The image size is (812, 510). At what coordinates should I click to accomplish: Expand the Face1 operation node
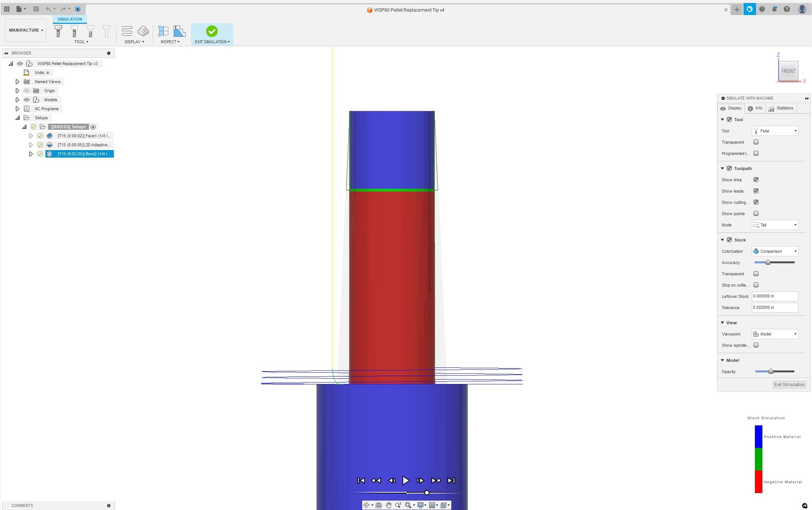coord(31,136)
